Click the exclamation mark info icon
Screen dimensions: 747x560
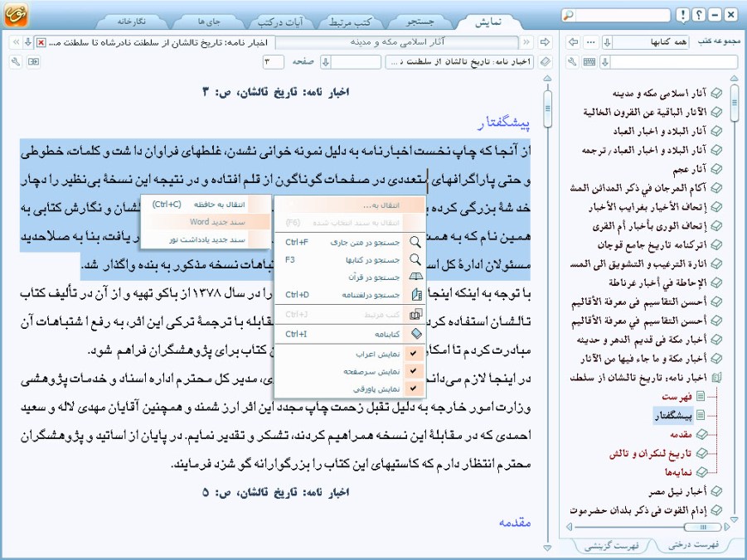682,15
